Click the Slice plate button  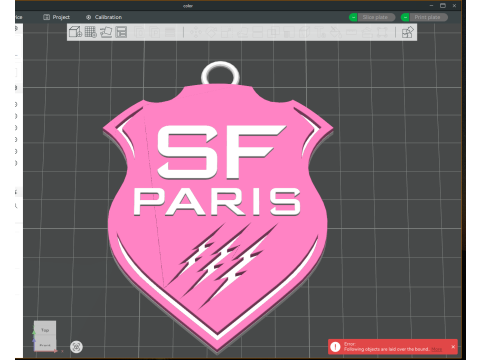(x=376, y=17)
